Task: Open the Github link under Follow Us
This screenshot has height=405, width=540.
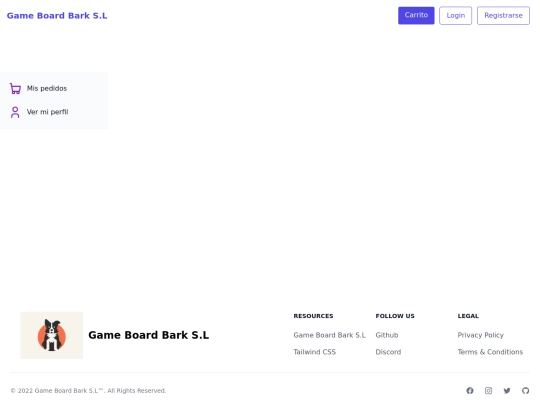Action: (x=387, y=335)
